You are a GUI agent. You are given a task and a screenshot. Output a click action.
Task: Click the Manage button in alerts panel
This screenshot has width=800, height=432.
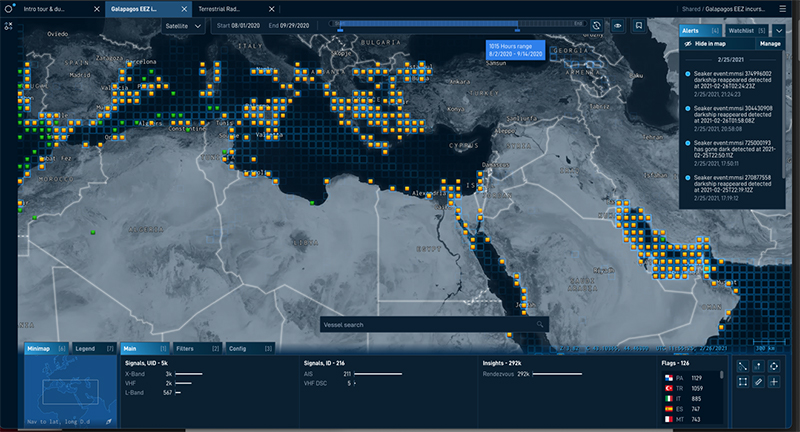[770, 44]
